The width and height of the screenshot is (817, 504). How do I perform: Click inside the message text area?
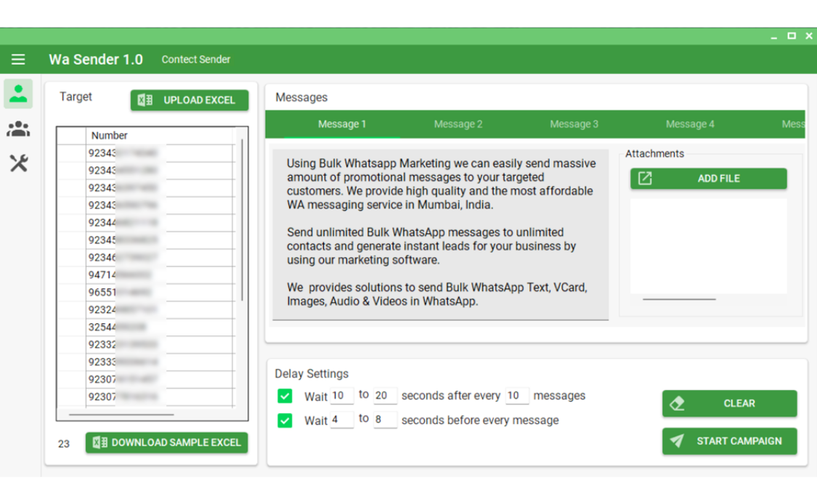440,235
